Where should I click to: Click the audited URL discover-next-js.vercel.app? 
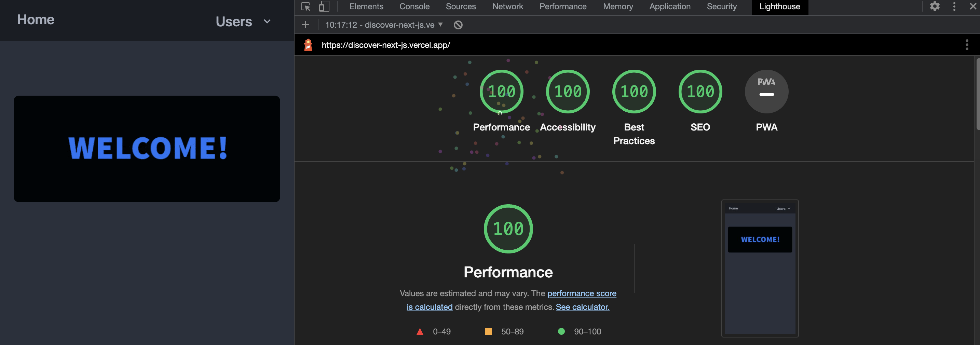386,45
